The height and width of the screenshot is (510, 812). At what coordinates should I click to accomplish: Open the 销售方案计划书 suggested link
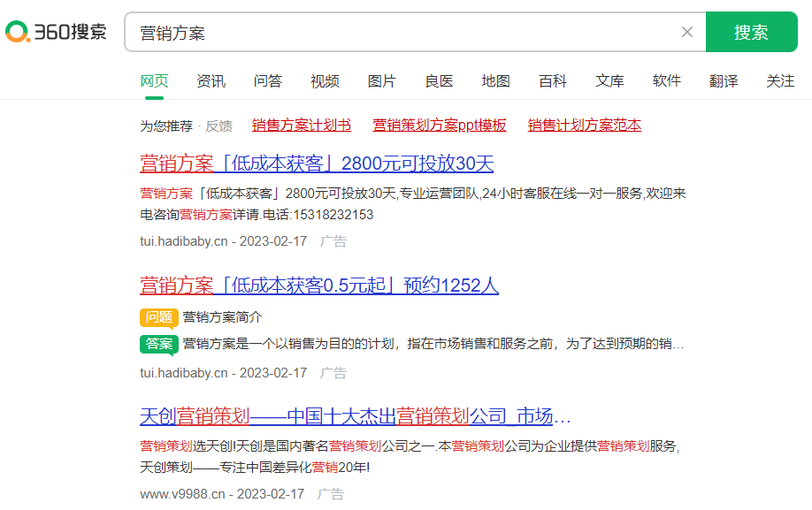coord(301,126)
